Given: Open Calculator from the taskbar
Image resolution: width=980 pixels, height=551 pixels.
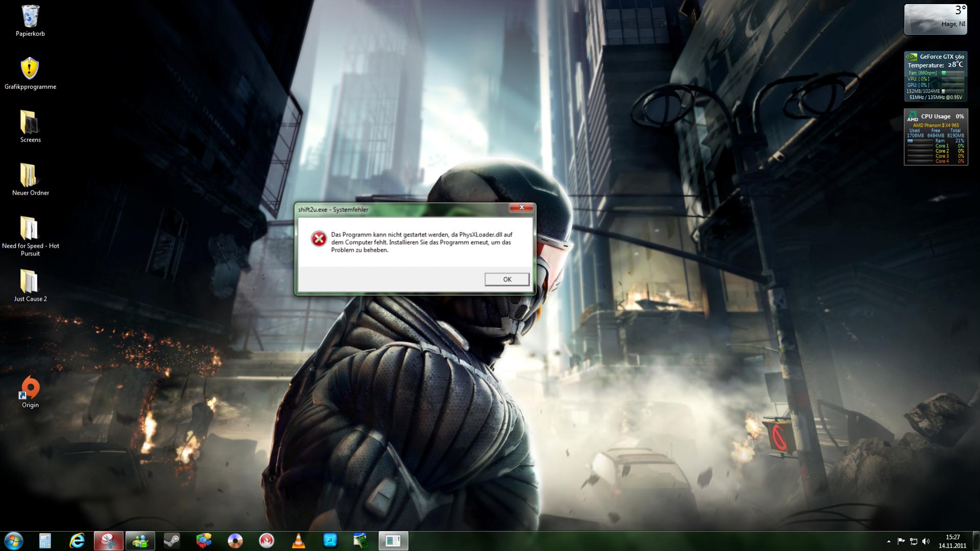Looking at the screenshot, I should tap(45, 541).
